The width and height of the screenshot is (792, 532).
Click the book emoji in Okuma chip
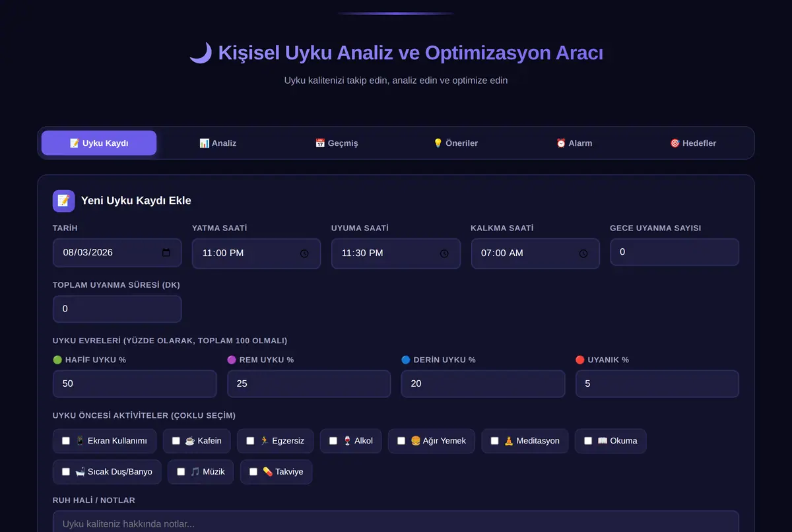(602, 441)
